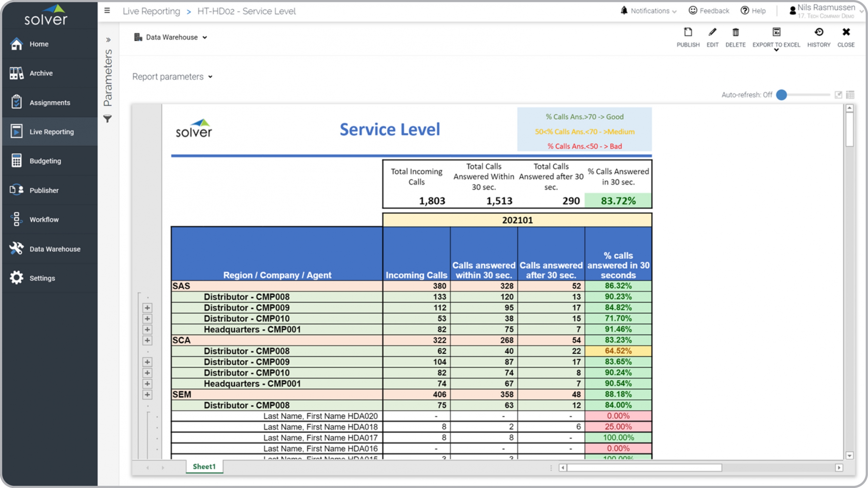Expand Headquarters CMP001 under SCA
The height and width of the screenshot is (488, 868).
coord(147,395)
